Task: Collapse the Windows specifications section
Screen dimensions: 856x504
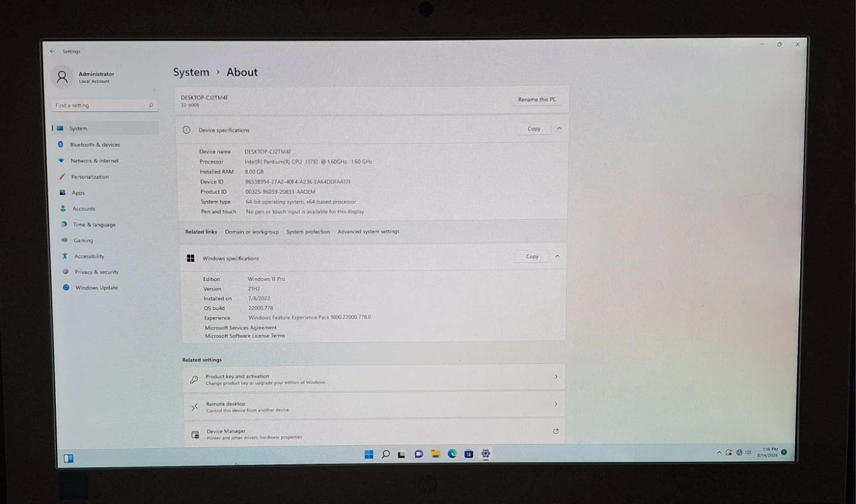Action: point(558,257)
